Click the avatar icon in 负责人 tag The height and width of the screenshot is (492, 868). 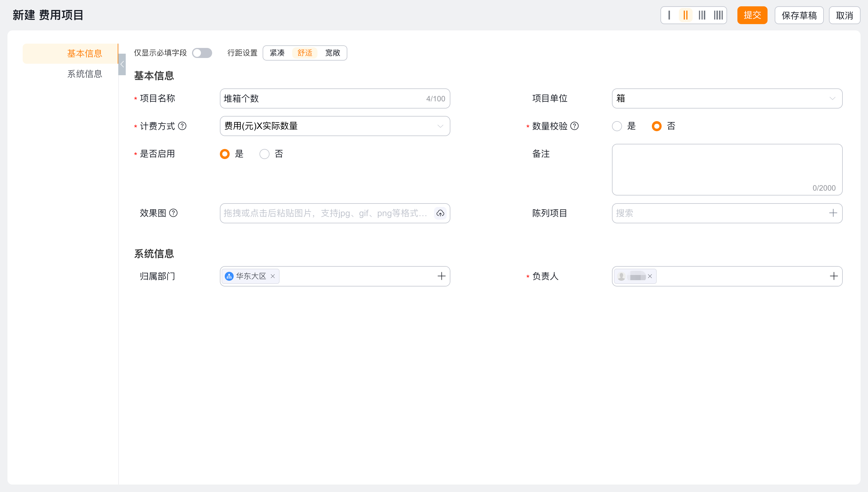[621, 276]
